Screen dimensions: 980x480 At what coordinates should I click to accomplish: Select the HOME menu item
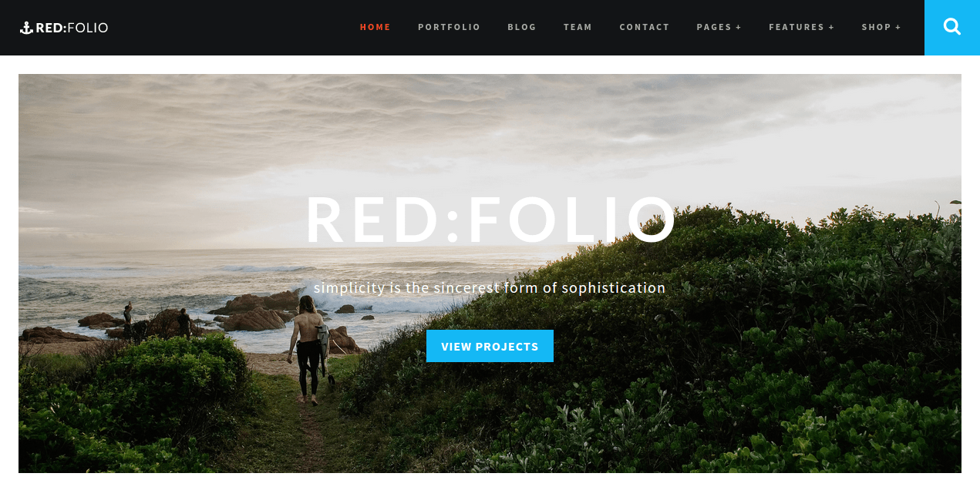[x=375, y=27]
